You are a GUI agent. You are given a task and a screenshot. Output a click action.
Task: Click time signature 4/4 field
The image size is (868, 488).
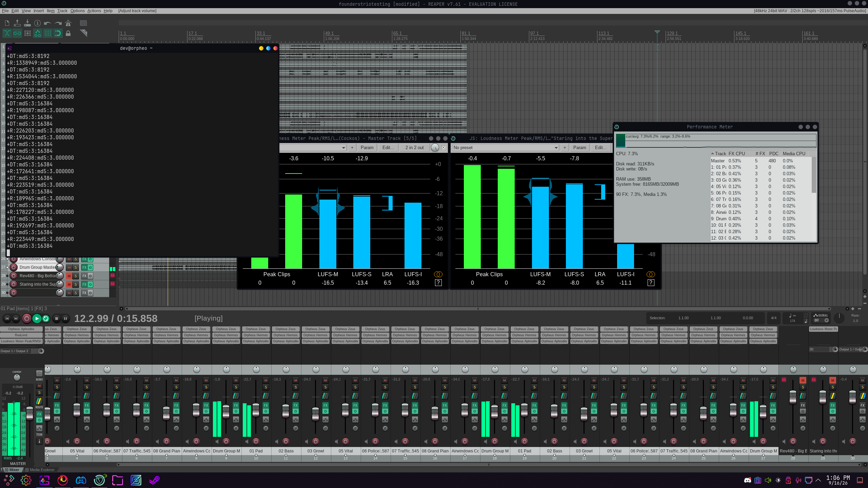pyautogui.click(x=774, y=318)
